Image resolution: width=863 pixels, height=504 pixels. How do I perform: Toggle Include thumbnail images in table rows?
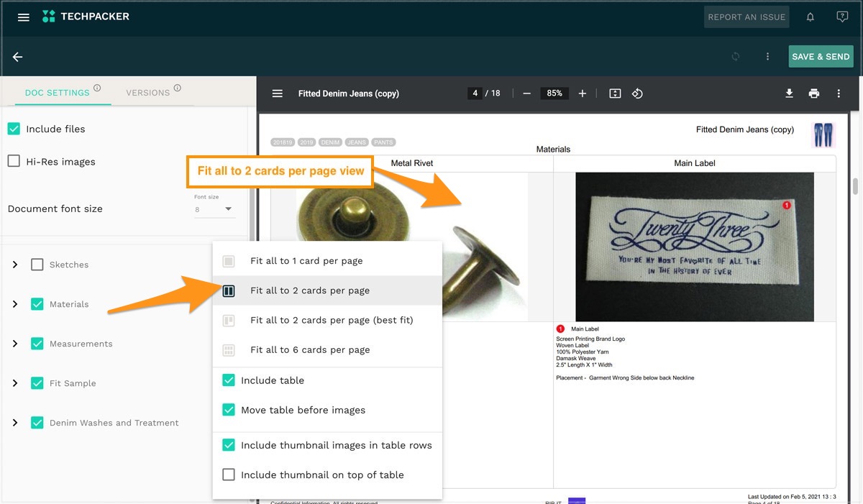[229, 445]
